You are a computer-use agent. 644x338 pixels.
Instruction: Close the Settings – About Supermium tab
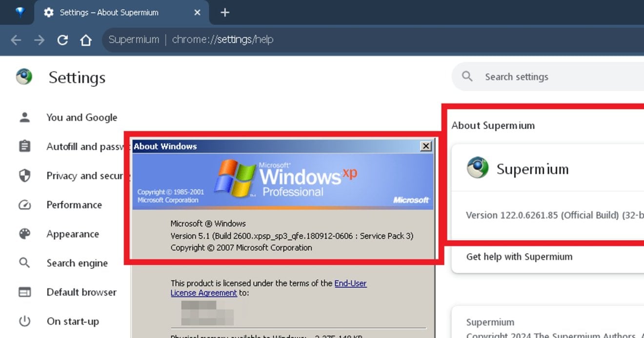click(197, 13)
